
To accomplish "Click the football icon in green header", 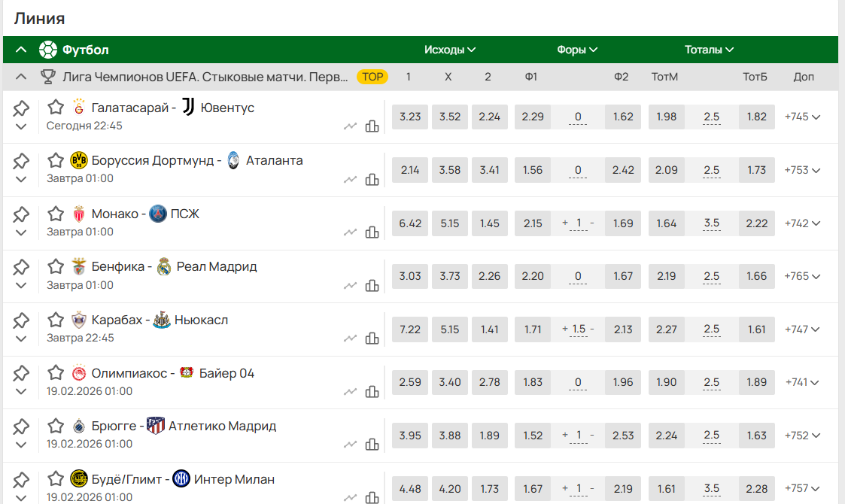I will click(x=48, y=50).
